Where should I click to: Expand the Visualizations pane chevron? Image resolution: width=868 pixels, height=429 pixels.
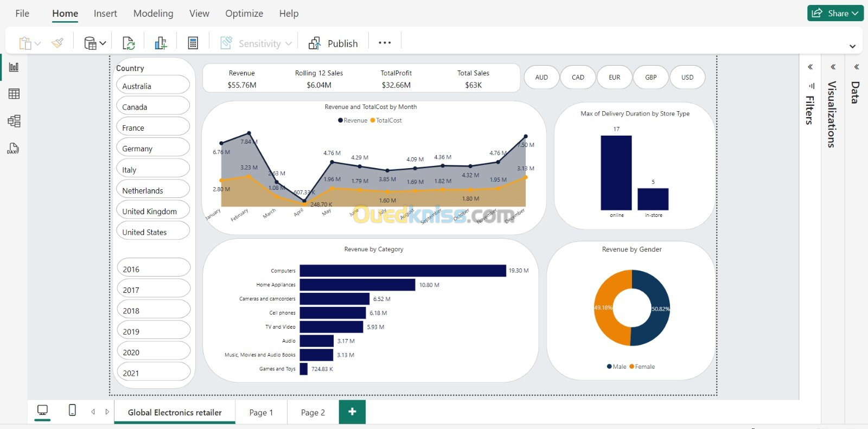coord(833,67)
